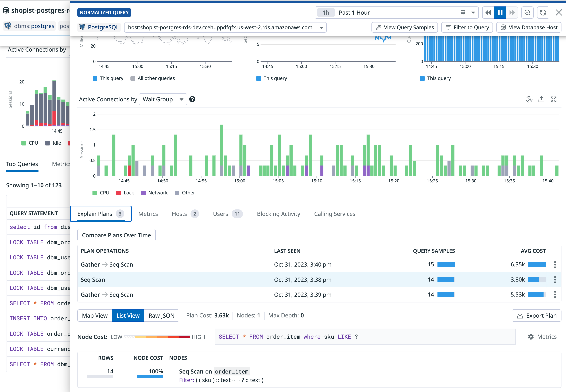
Task: Open more options for 6.35k cost plan
Action: pyautogui.click(x=555, y=264)
